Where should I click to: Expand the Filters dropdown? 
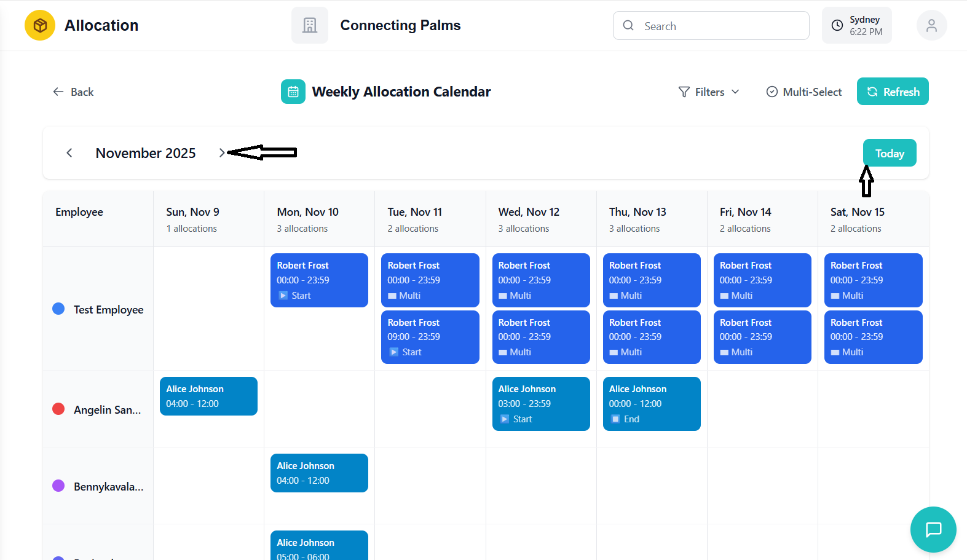coord(709,92)
